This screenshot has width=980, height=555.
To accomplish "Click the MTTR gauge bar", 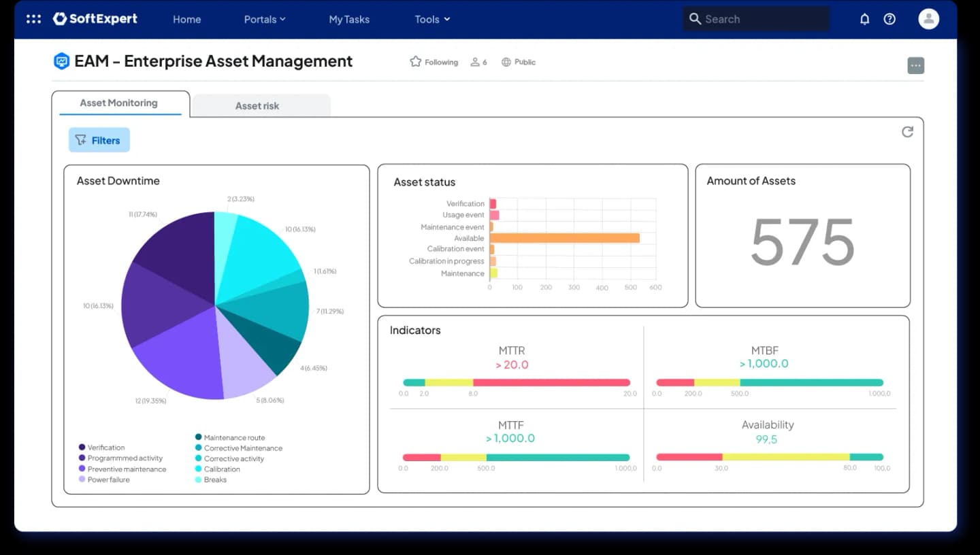I will tap(517, 382).
